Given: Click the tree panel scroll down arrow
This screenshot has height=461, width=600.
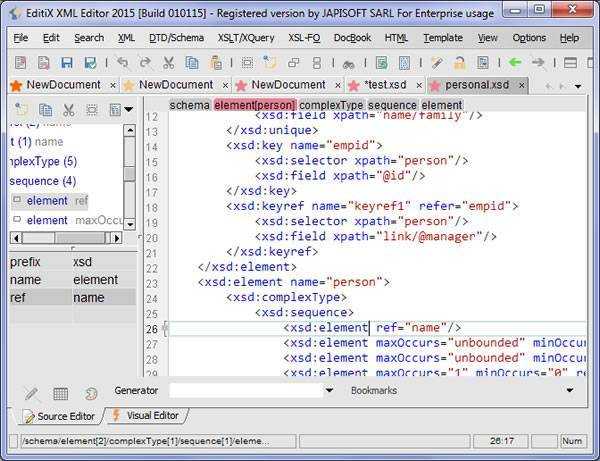Looking at the screenshot, I should 130,224.
